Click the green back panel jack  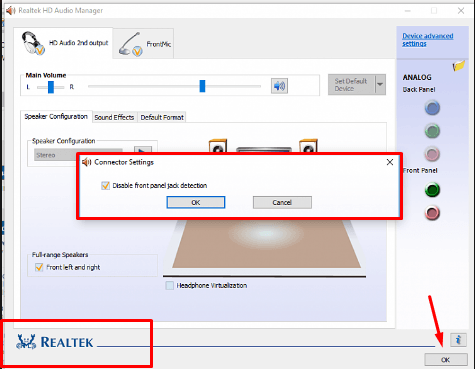[432, 131]
